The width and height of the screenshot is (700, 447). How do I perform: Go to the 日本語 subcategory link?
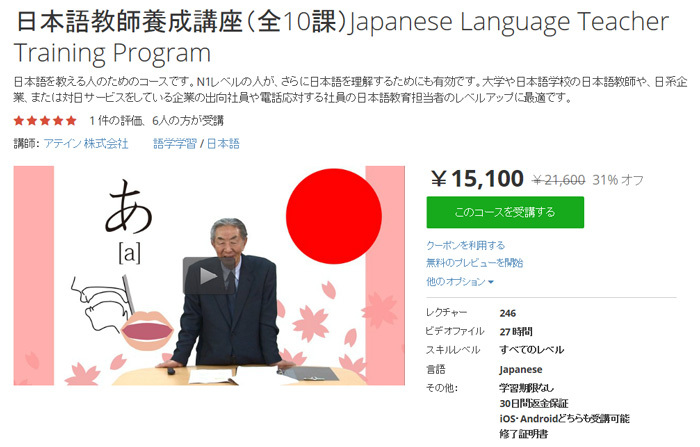click(223, 144)
